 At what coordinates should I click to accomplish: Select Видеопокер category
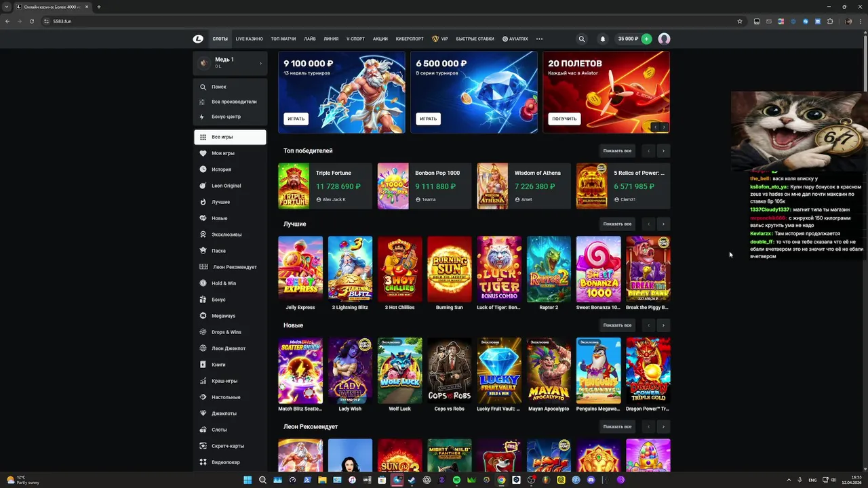coord(230,462)
